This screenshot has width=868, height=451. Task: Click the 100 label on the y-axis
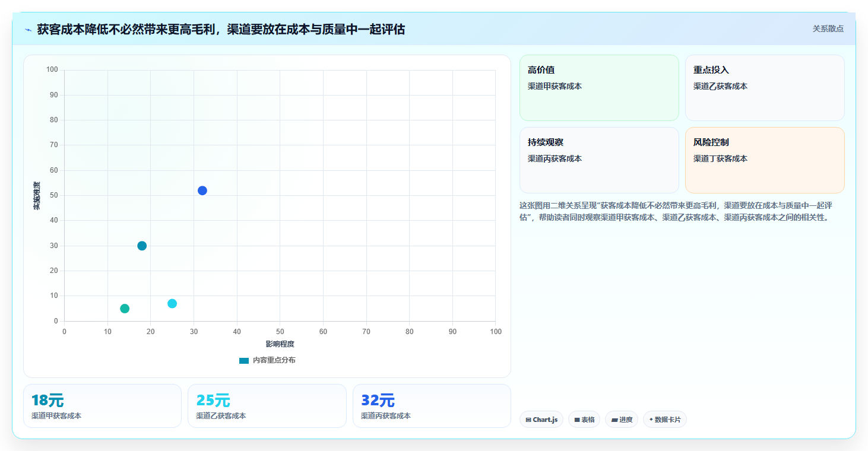52,70
